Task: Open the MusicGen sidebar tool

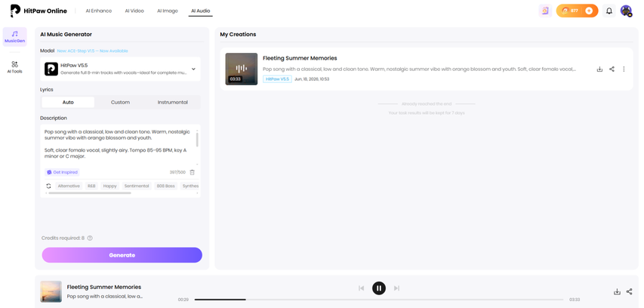Action: click(15, 36)
